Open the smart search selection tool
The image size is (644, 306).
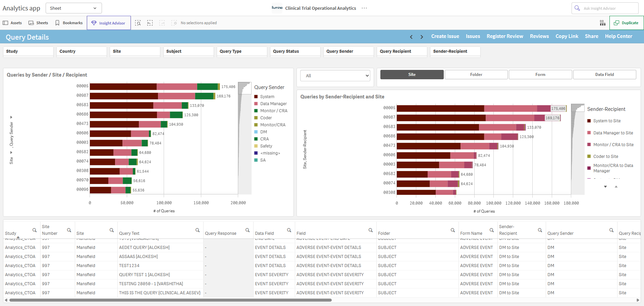(138, 23)
